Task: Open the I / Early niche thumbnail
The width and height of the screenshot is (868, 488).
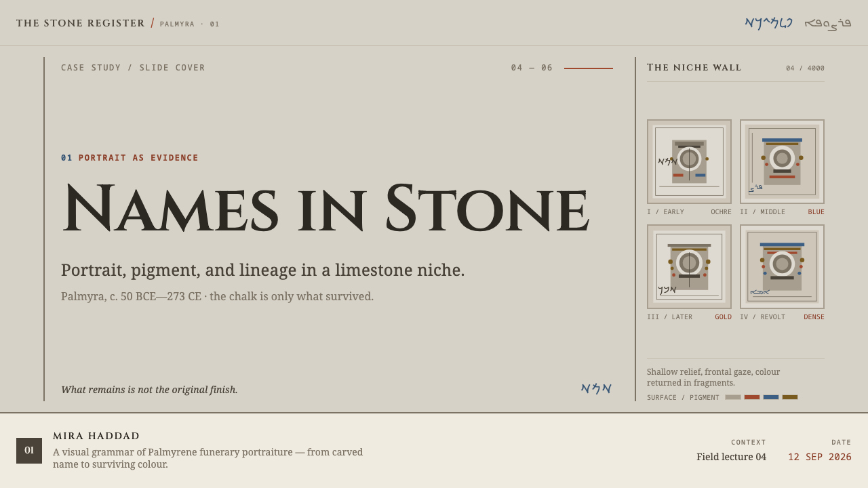Action: coord(689,161)
